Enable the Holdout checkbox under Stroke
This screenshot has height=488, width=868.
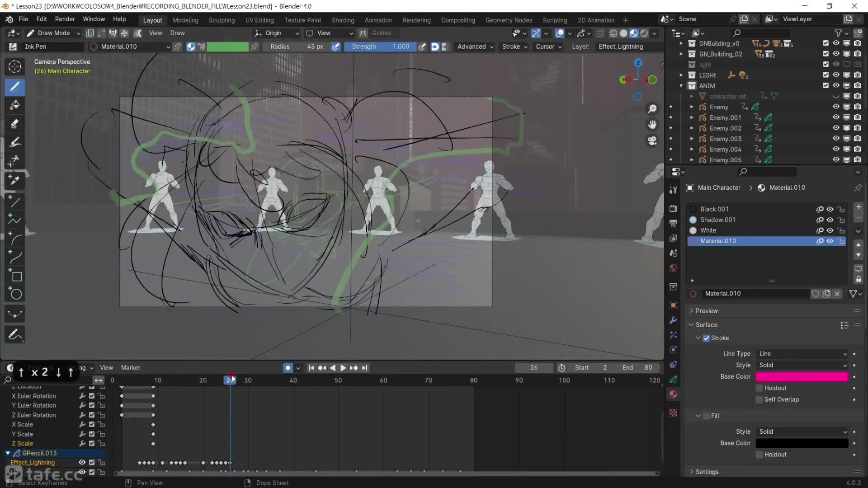click(759, 388)
